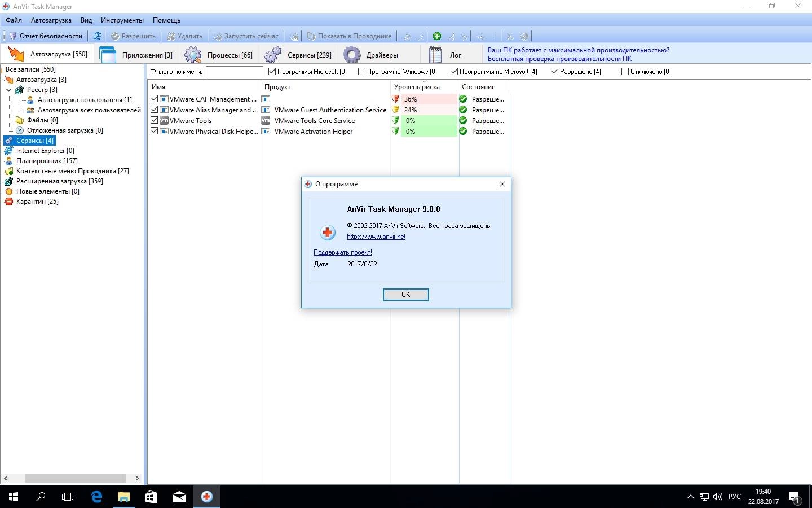
Task: Toggle the Программы Microsoft [0] filter checkbox
Action: (x=272, y=72)
